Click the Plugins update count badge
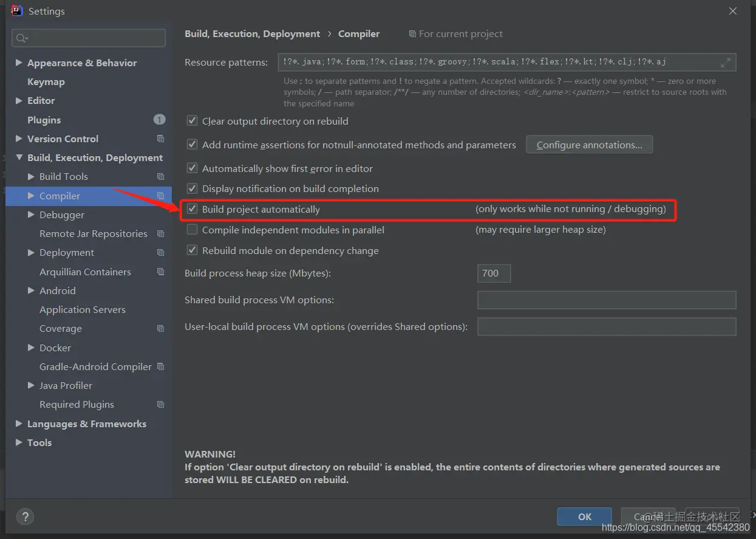Image resolution: width=756 pixels, height=539 pixels. (159, 120)
